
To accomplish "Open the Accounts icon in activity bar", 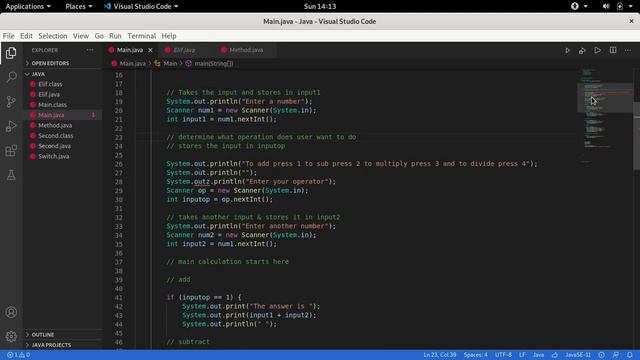I will coord(11,312).
